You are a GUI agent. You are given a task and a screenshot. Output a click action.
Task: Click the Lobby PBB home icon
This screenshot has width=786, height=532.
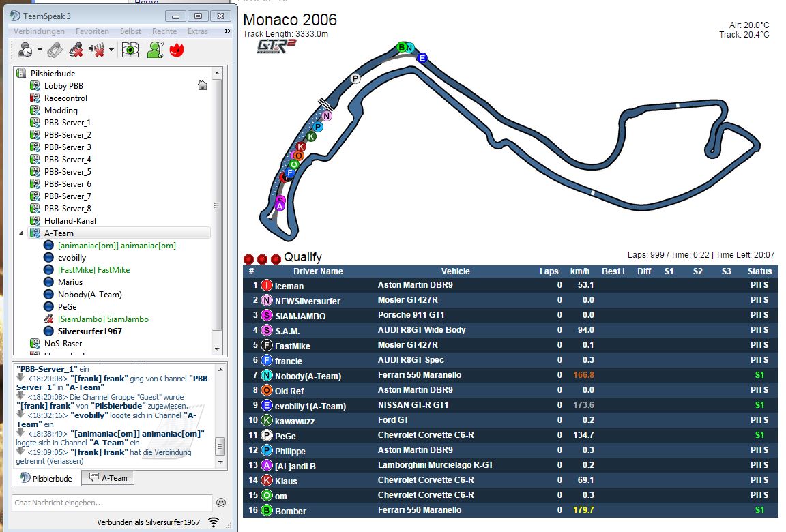(202, 85)
